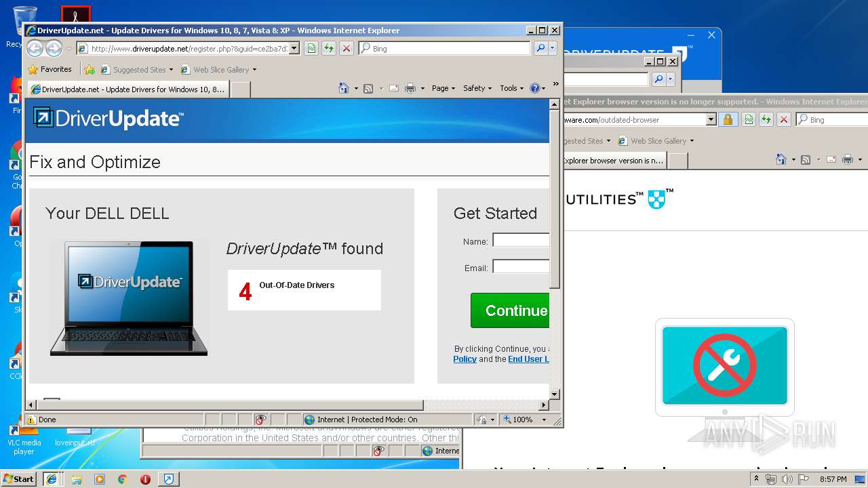Click the scroll down arrow button
This screenshot has height=488, width=868.
(555, 394)
